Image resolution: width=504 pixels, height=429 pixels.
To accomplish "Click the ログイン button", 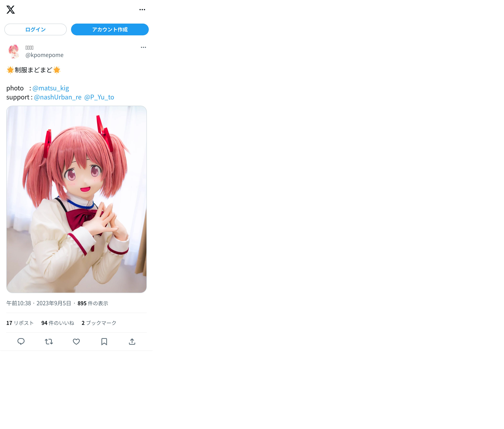I will 35,29.
